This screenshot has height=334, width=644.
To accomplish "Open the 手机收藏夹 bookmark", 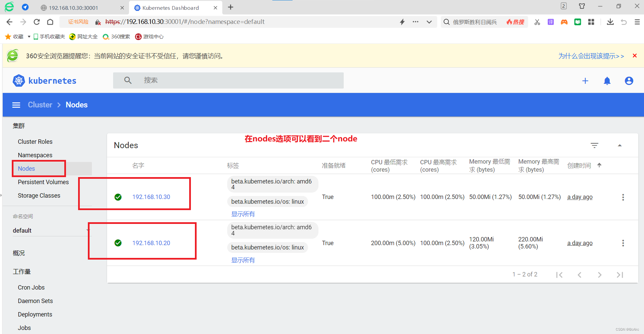I will [49, 37].
